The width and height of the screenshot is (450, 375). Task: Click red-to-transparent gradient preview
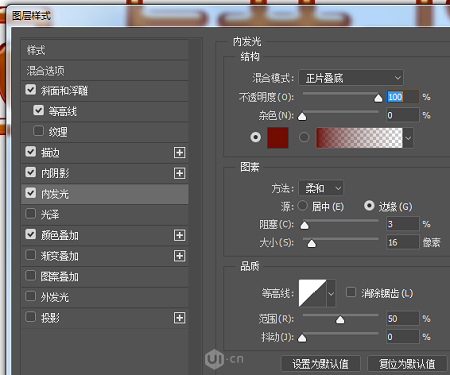pos(359,138)
